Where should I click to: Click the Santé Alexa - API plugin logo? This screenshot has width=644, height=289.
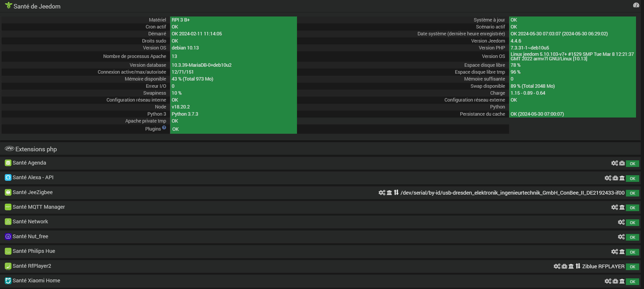(8, 177)
